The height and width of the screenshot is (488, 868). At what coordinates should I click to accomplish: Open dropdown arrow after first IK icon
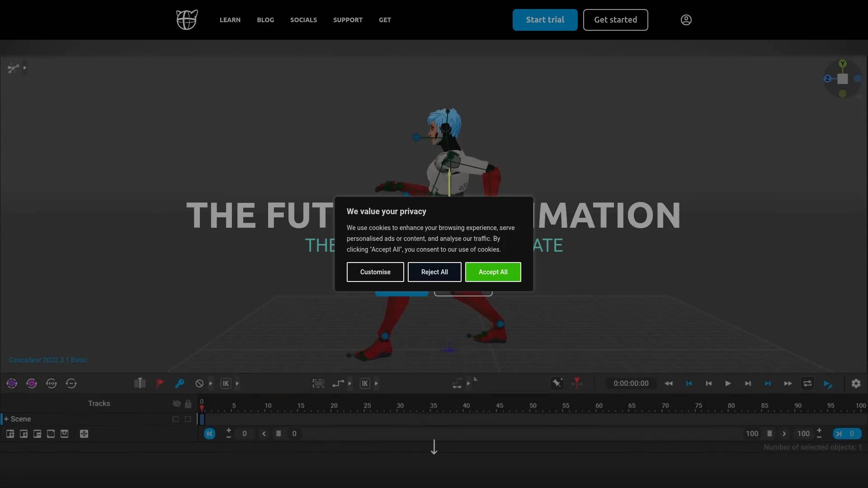[x=237, y=384]
